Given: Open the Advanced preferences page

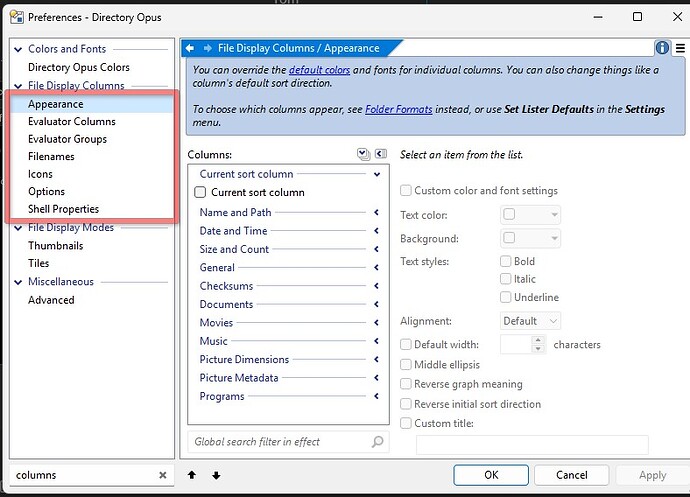Looking at the screenshot, I should [51, 300].
